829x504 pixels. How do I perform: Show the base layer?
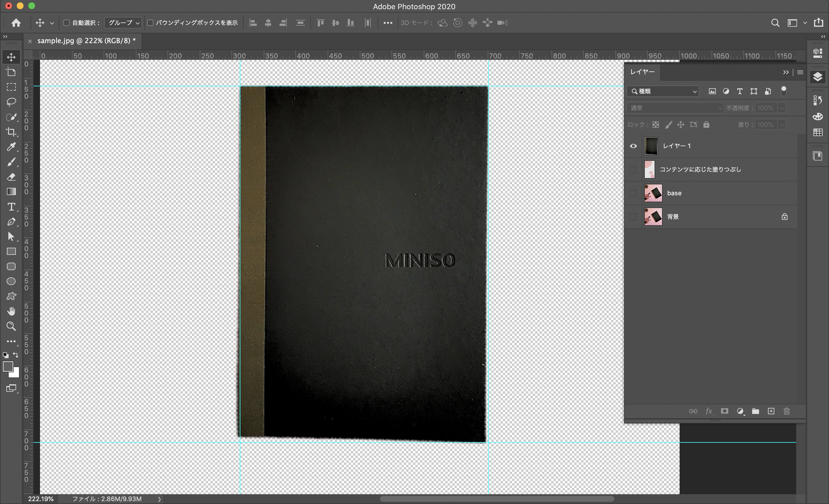click(x=633, y=193)
